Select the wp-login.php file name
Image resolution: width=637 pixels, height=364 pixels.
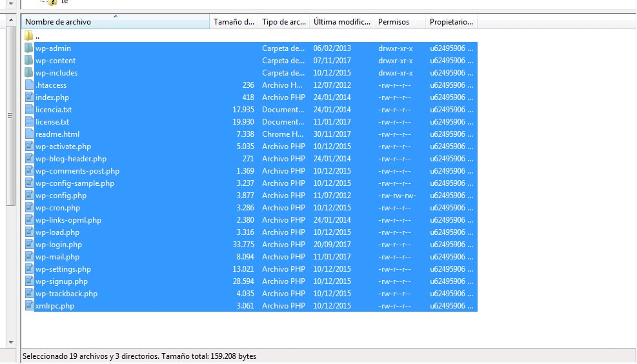(58, 245)
